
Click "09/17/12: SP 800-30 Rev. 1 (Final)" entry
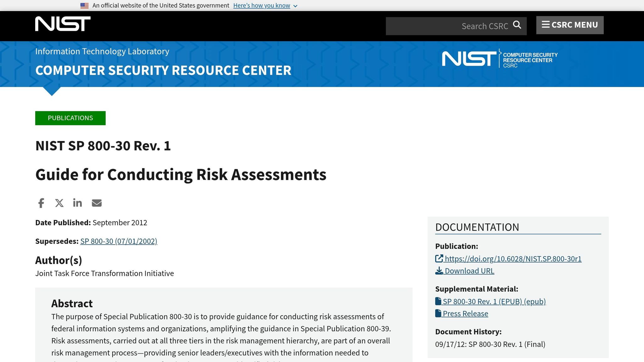(490, 344)
